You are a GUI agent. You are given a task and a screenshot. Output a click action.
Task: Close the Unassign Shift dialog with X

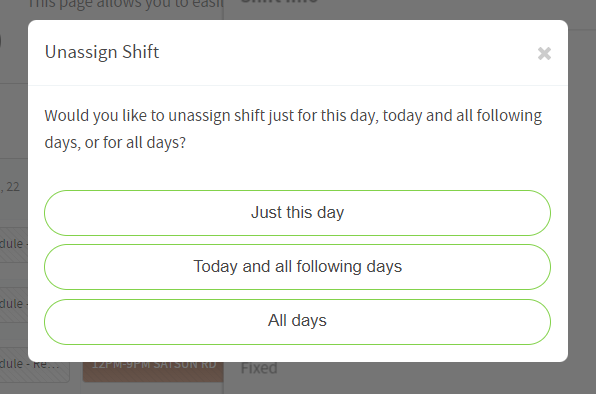[x=544, y=54]
